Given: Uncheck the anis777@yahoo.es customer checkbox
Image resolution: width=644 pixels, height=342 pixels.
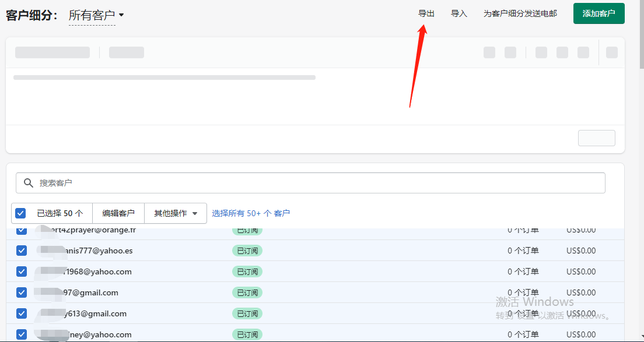Looking at the screenshot, I should click(x=22, y=251).
